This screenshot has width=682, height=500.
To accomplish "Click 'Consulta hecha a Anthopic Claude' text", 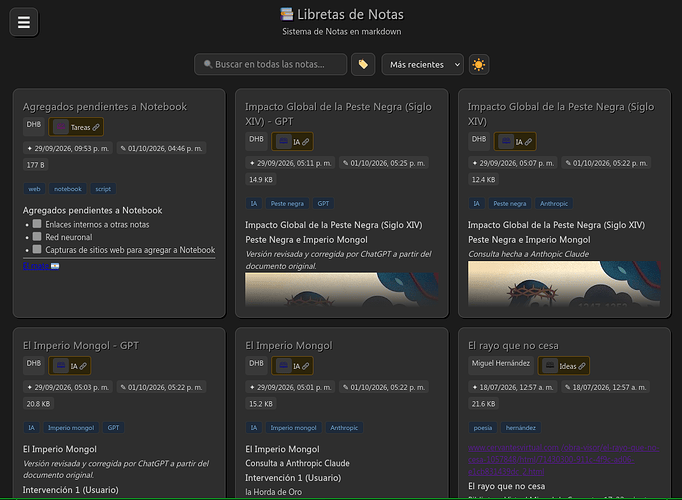I will [x=528, y=254].
